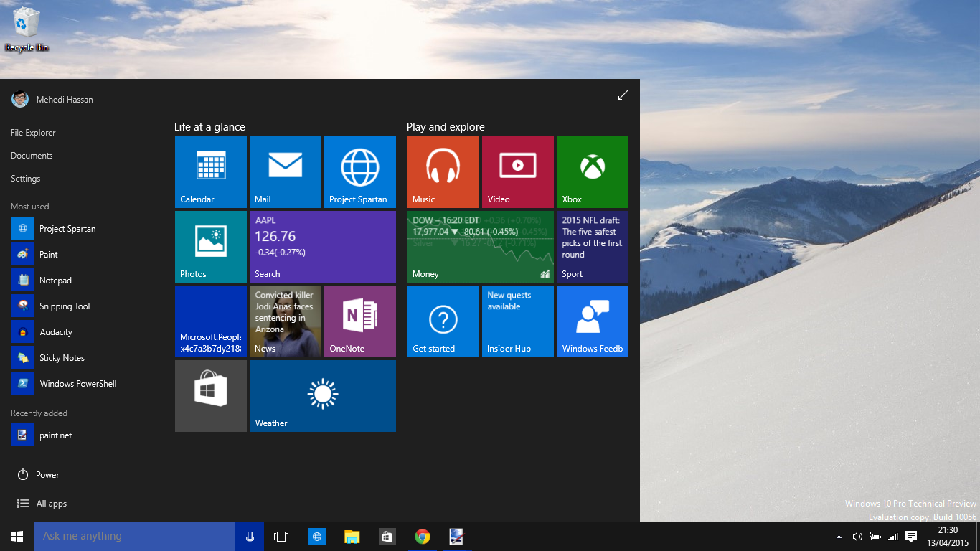Image resolution: width=980 pixels, height=551 pixels.
Task: Open the Calendar tile
Action: click(x=211, y=172)
